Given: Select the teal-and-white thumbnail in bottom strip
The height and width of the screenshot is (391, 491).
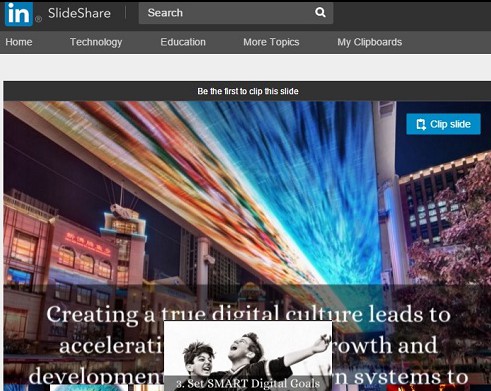Looking at the screenshot, I should (x=89, y=388).
